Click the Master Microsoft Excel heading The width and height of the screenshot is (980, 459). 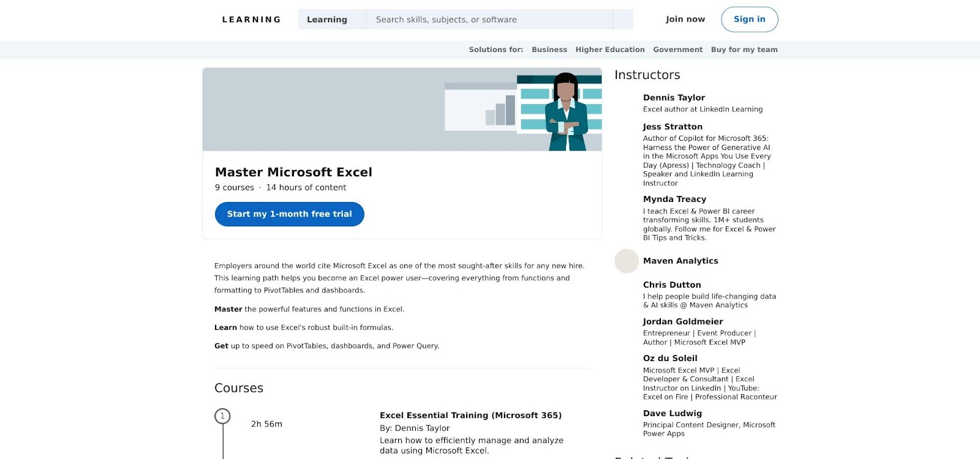click(x=293, y=173)
